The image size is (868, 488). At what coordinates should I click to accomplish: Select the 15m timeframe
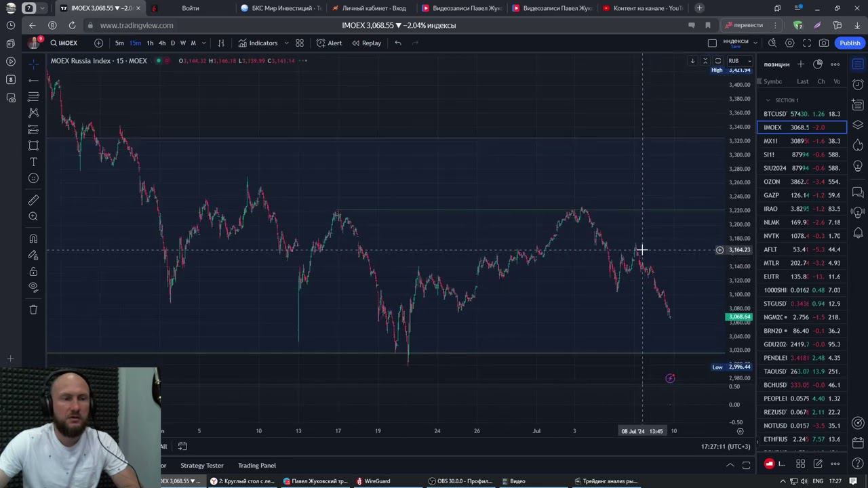click(135, 43)
